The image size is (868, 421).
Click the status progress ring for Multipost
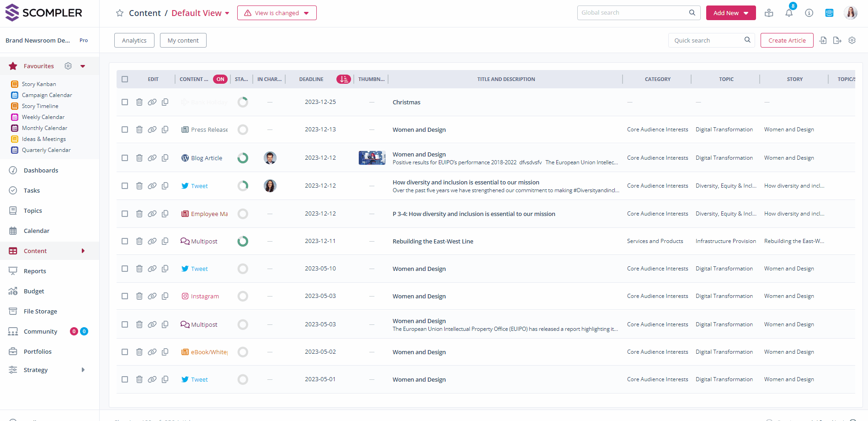coord(243,241)
